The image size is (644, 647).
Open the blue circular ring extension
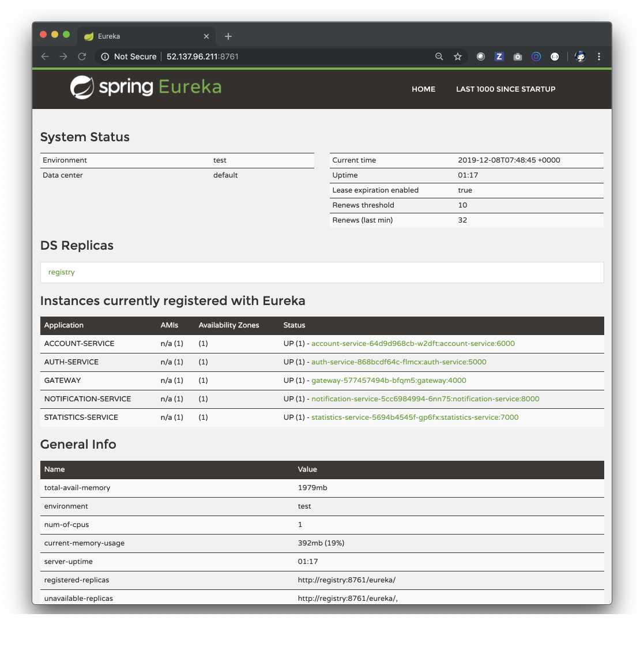point(536,57)
